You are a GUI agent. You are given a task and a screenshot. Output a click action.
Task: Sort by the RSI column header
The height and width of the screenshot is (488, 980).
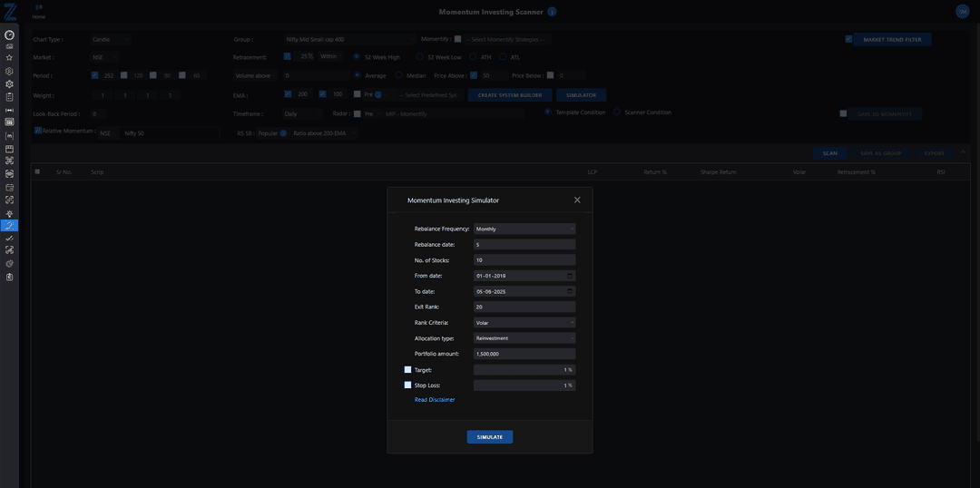pyautogui.click(x=940, y=171)
